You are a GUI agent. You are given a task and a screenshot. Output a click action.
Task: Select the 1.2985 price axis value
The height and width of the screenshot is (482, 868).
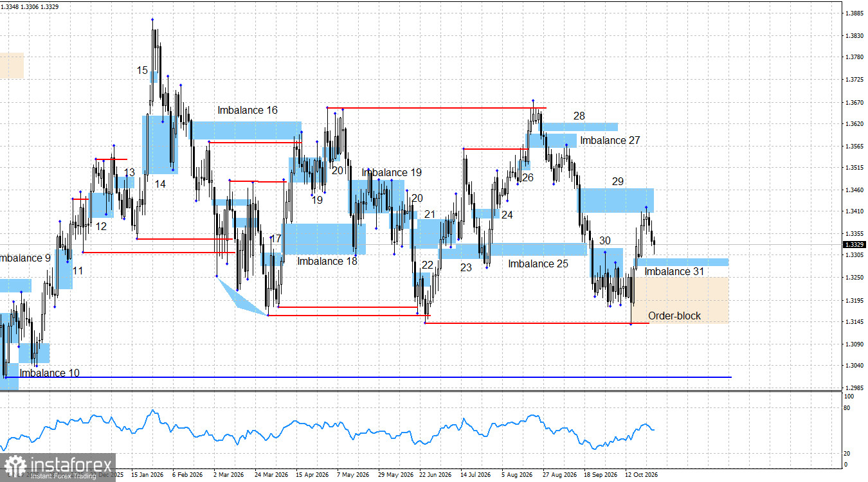(x=854, y=388)
